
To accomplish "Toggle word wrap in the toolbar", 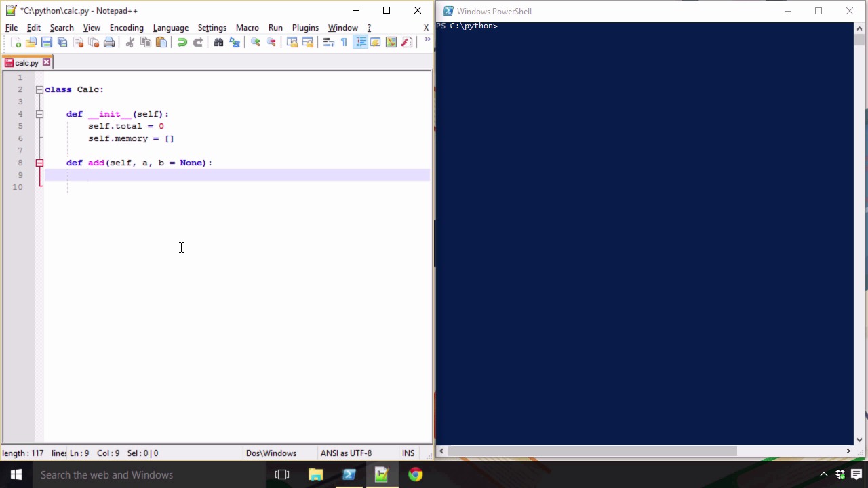I will tap(329, 42).
